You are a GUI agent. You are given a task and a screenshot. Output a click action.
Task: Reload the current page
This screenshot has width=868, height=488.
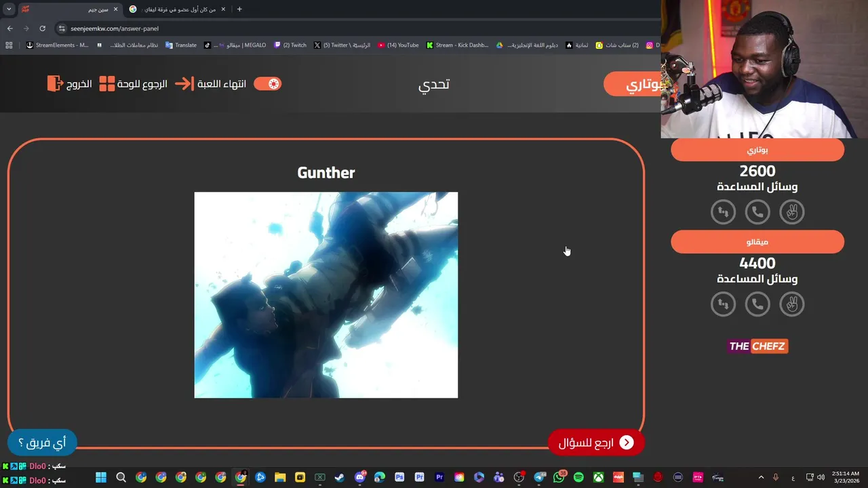[42, 28]
